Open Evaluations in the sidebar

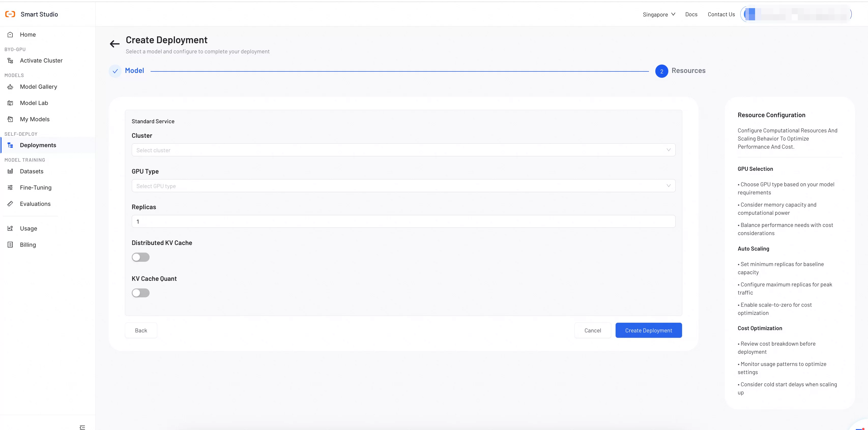48,204
